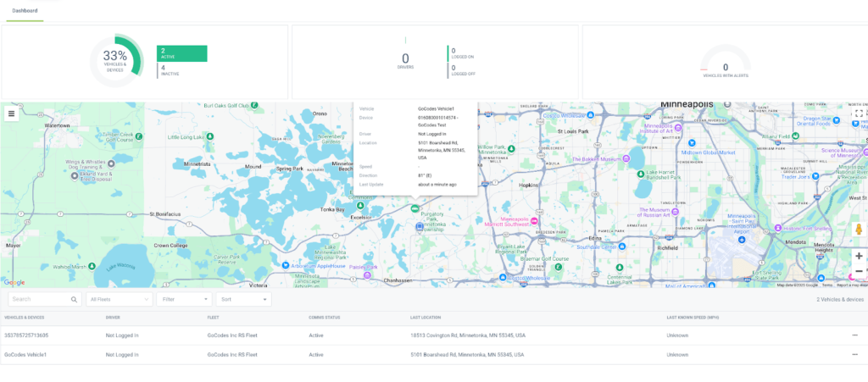Open the All Fleets dropdown
This screenshot has width=868, height=382.
[119, 299]
